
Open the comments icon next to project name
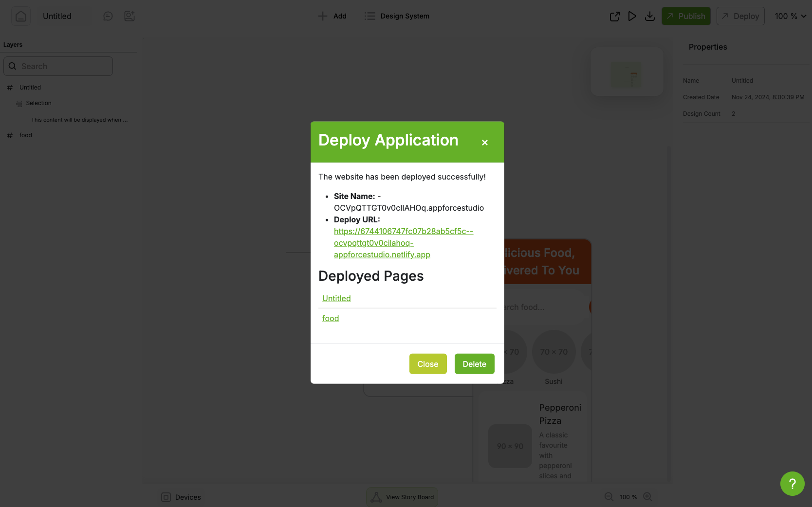108,16
